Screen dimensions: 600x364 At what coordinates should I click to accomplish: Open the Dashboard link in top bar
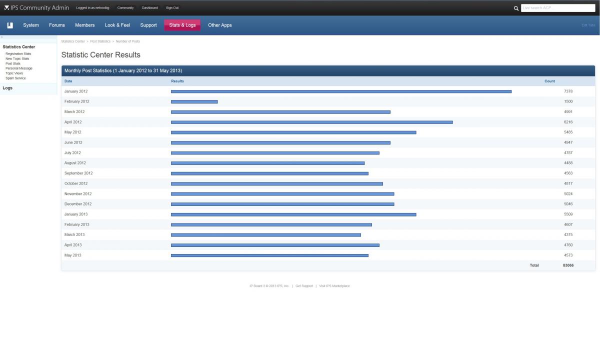pyautogui.click(x=149, y=8)
